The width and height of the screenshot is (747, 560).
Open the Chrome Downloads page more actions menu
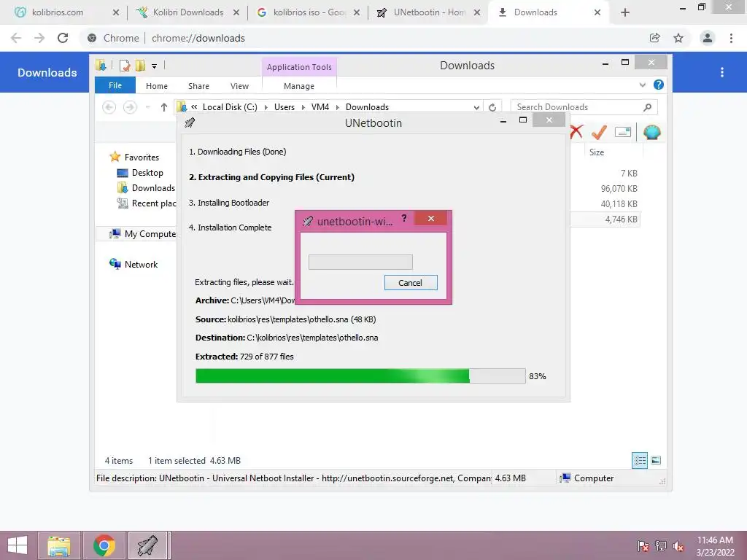722,72
